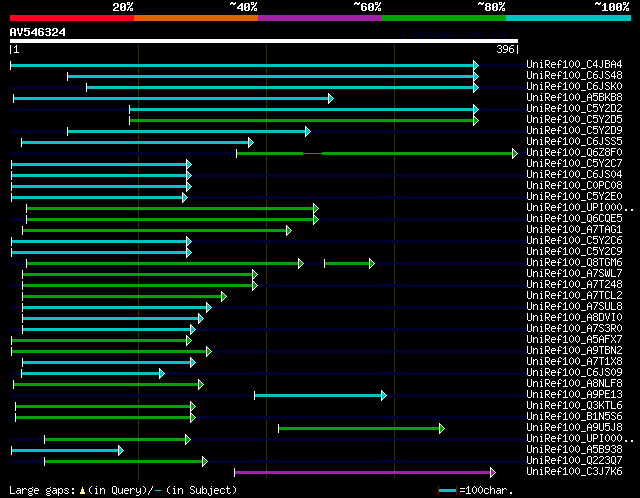
Task: Click the UniRef100_A8DVI0 label
Action: 574,318
